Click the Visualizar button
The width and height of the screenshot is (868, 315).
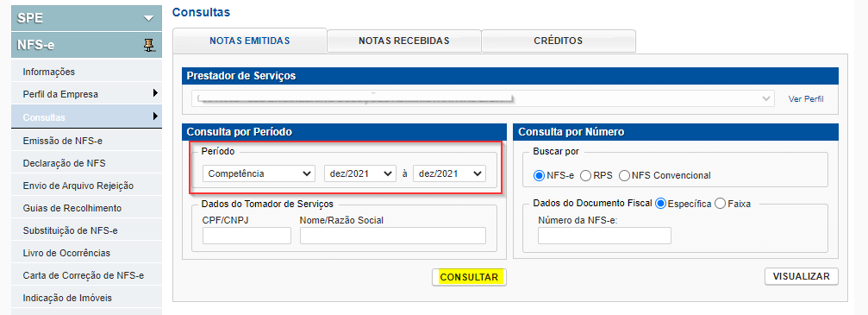(x=801, y=276)
